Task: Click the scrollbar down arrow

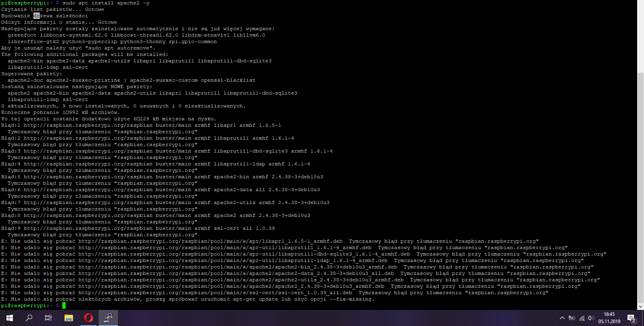Action: click(x=640, y=306)
